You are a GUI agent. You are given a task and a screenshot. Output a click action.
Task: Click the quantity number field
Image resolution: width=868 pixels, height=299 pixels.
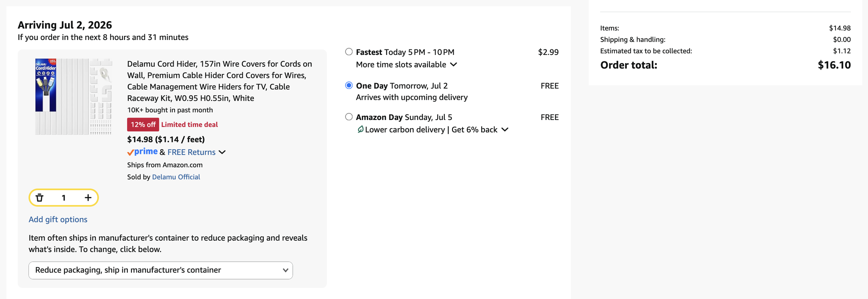[x=64, y=198]
